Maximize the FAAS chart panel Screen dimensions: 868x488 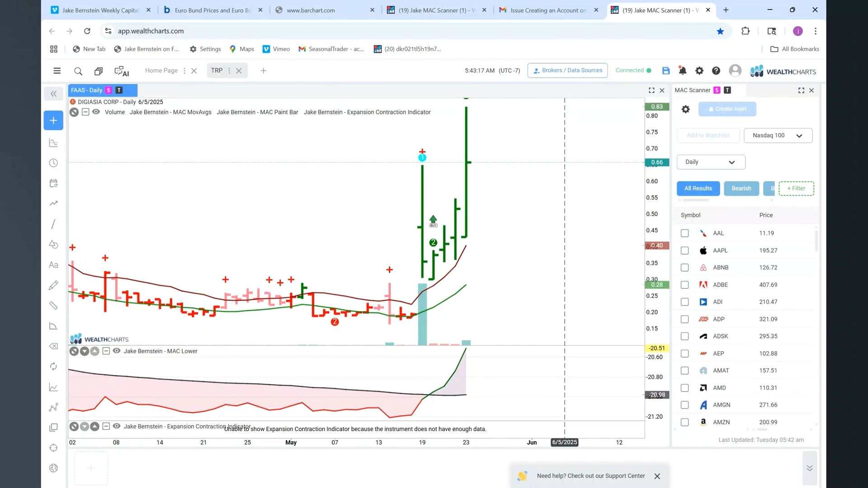pyautogui.click(x=651, y=90)
